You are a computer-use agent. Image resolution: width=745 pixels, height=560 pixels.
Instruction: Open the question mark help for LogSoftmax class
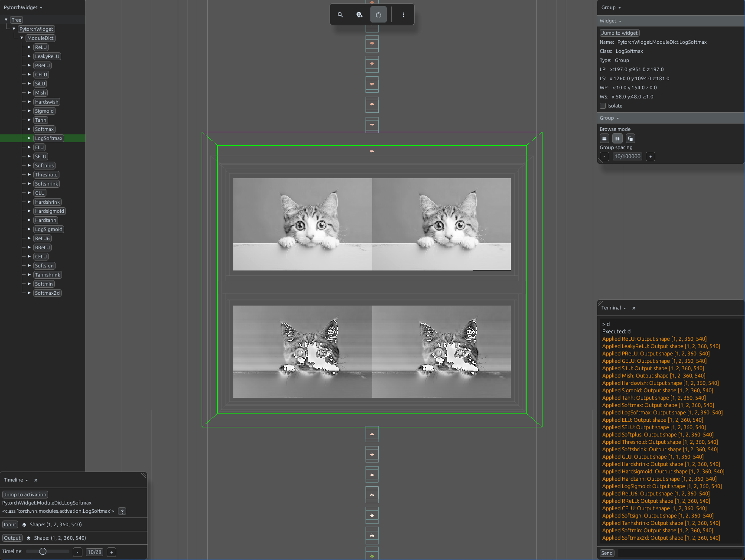[122, 511]
